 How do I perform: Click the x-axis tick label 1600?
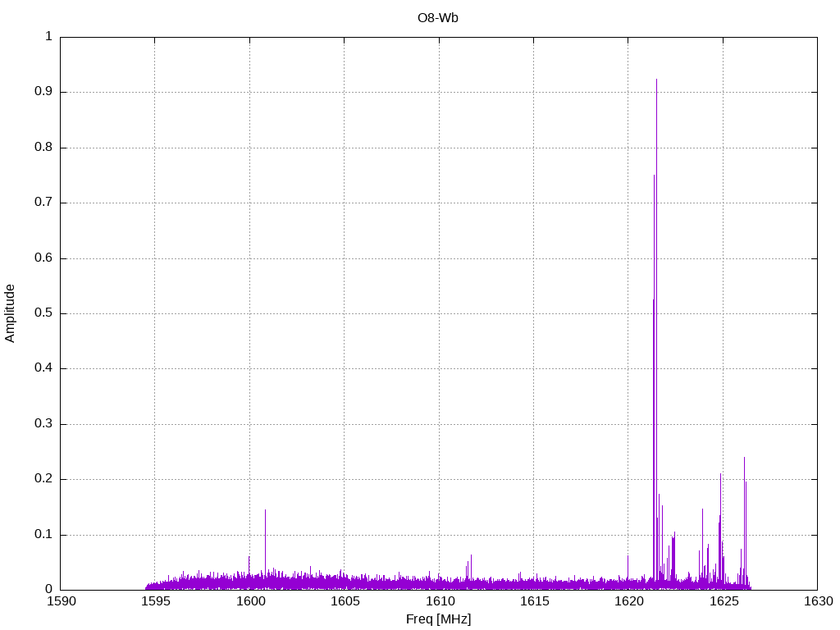point(250,601)
